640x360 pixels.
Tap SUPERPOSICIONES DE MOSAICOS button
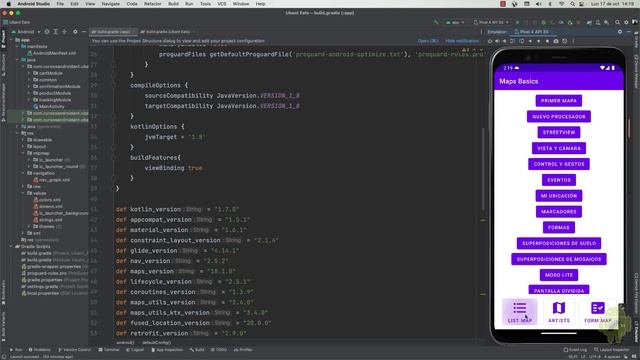559,259
